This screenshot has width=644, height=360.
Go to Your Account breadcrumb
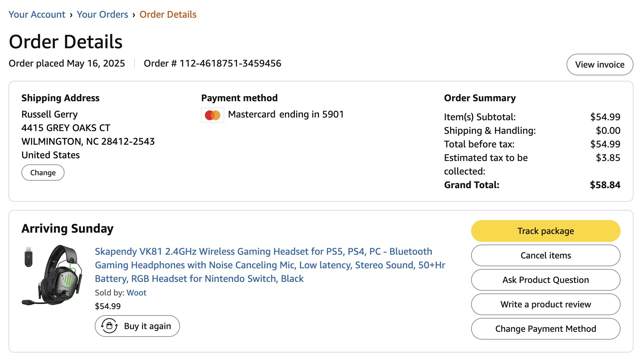pyautogui.click(x=37, y=15)
